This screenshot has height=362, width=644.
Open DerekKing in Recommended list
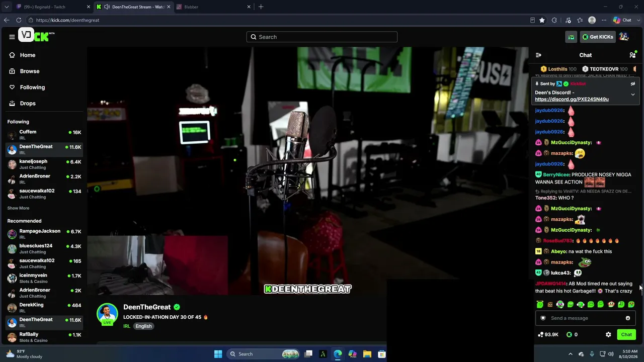tap(44, 307)
